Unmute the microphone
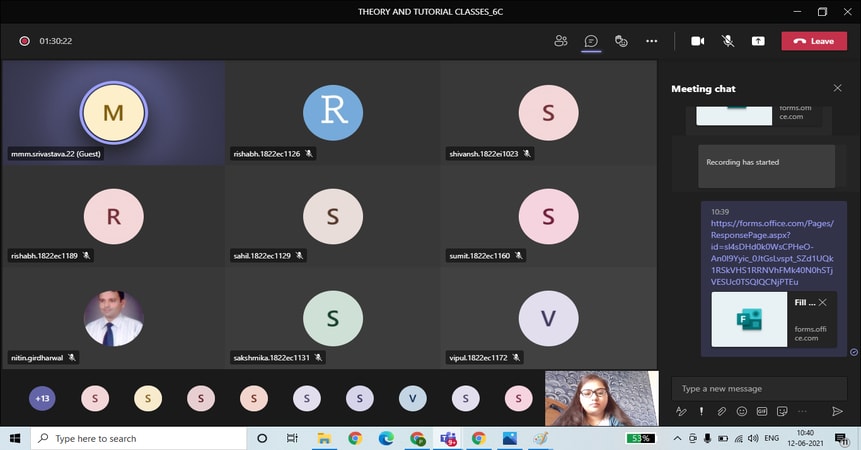The image size is (861, 450). tap(728, 41)
